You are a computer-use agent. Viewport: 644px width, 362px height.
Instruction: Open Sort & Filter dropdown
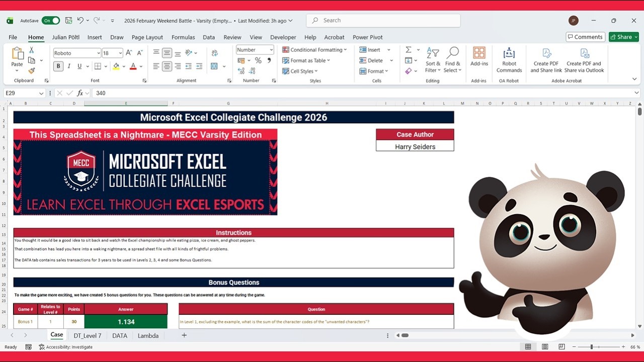pyautogui.click(x=433, y=60)
